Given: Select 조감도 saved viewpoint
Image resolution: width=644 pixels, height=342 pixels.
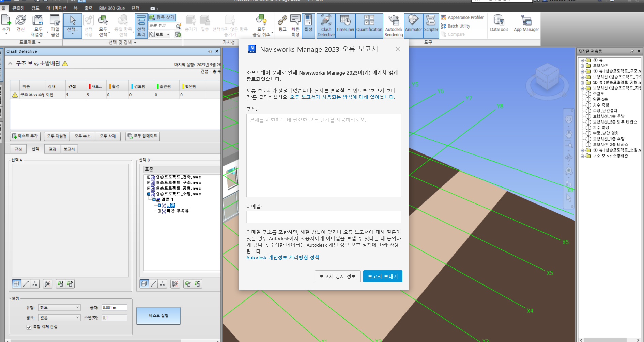Looking at the screenshot, I should click(598, 94).
